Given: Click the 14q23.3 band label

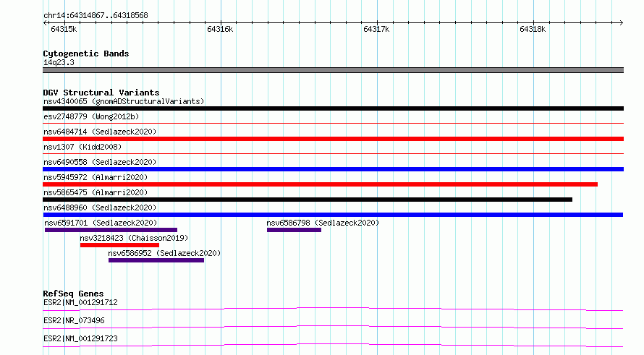Looking at the screenshot, I should tap(59, 62).
